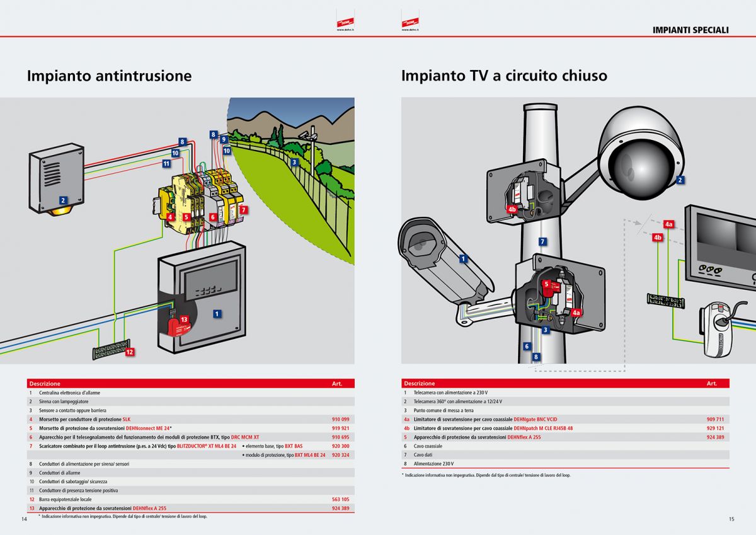Click the DEHN logo on the right page
This screenshot has height=535, width=756.
pyautogui.click(x=410, y=23)
